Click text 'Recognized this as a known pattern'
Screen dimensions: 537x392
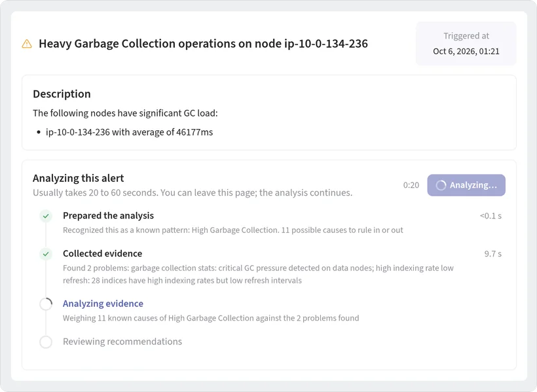point(126,230)
